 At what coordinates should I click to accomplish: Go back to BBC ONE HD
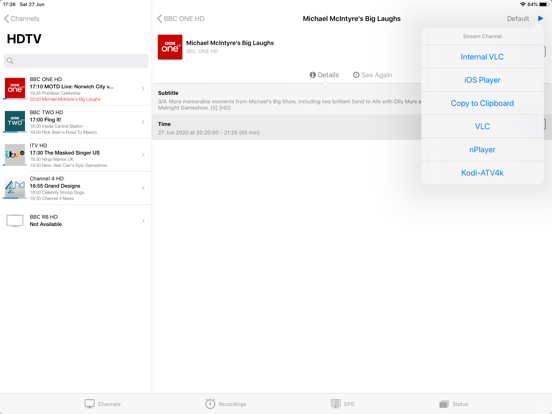(x=181, y=19)
